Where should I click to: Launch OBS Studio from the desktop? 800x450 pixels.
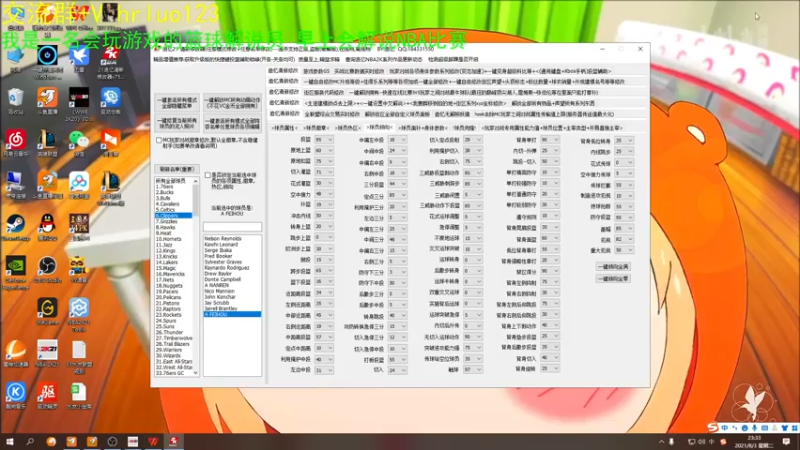click(47, 266)
